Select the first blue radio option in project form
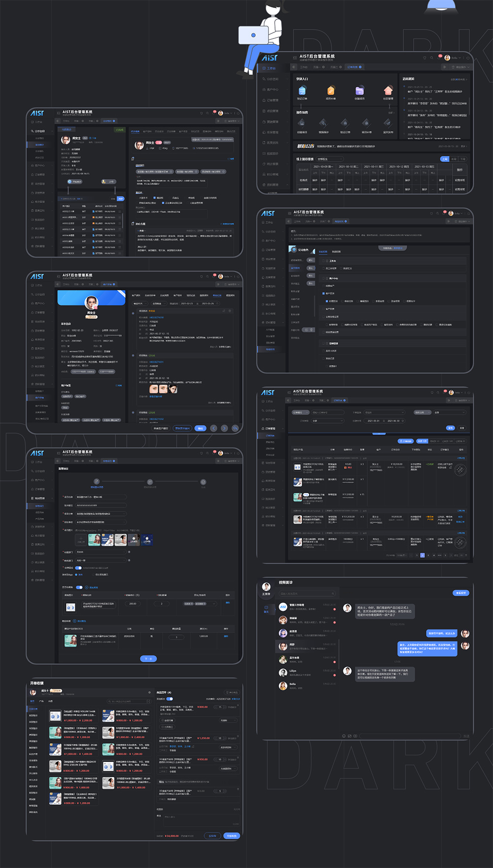 75,575
